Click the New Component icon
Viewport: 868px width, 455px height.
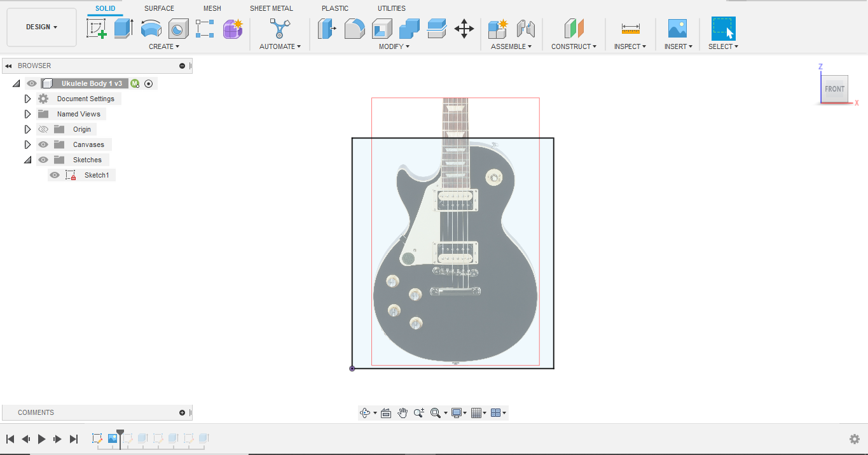click(x=497, y=29)
